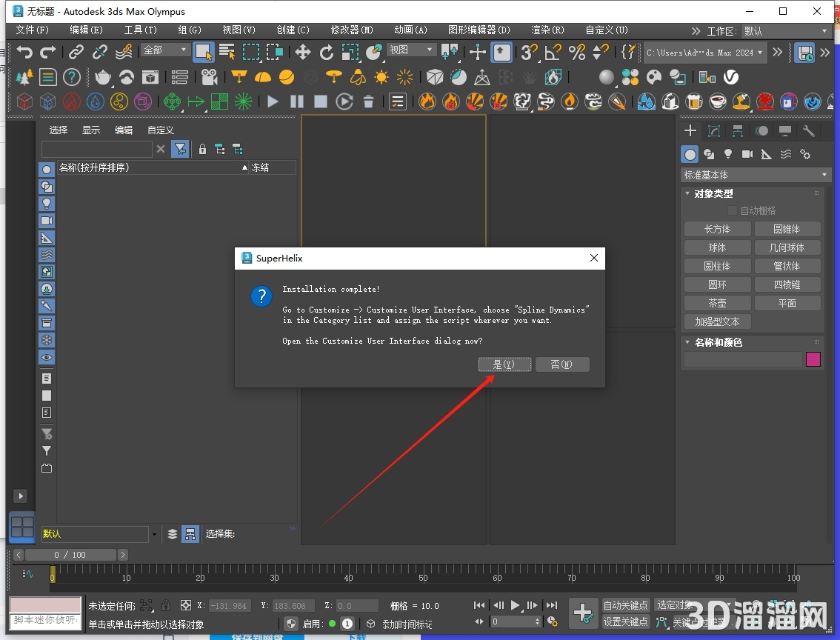Click the time slider 0 / 100
Image resolution: width=840 pixels, height=640 pixels.
click(x=70, y=555)
